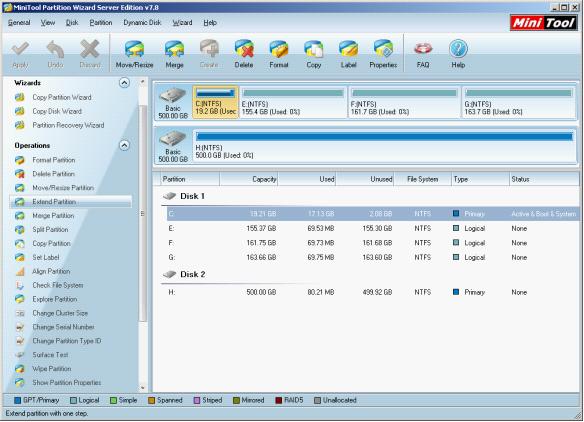
Task: Sort by Unused column header
Action: point(365,179)
